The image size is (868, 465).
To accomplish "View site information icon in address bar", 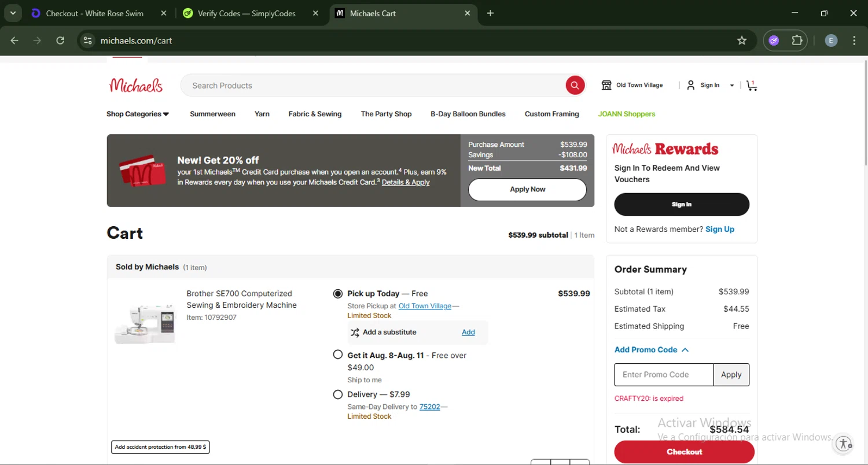I will (87, 40).
